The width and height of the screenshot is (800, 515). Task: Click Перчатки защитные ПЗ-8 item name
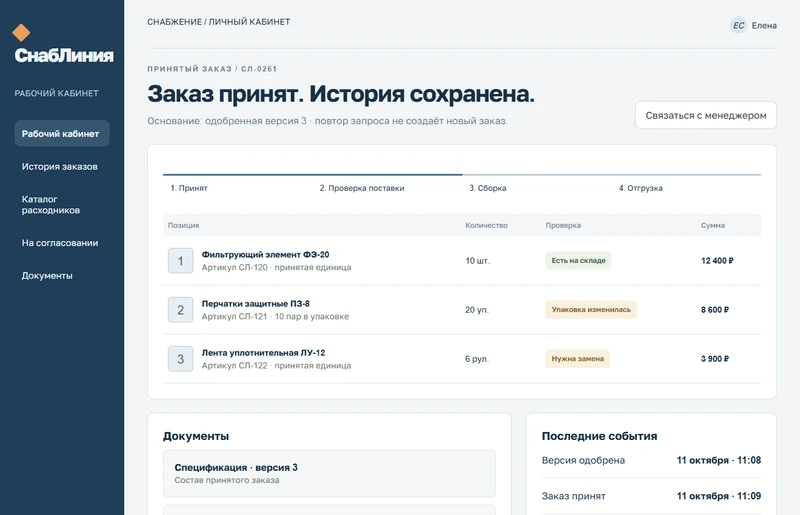(x=256, y=304)
